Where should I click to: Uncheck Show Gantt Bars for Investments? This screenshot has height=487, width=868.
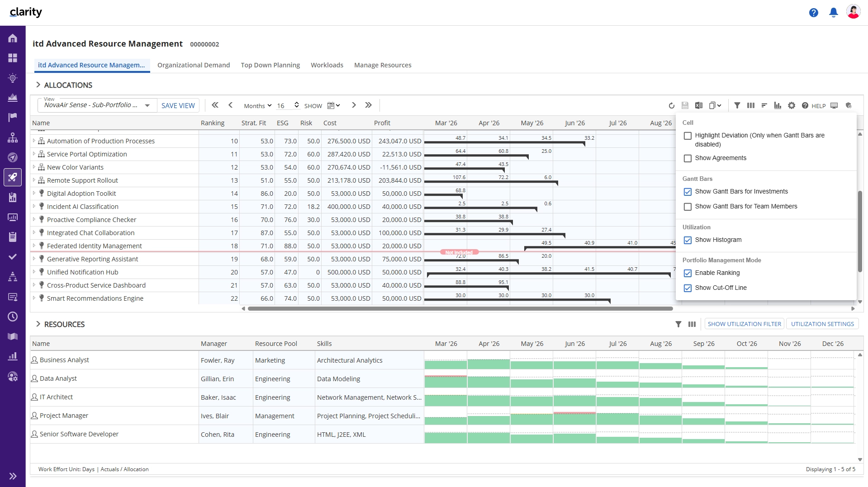[688, 192]
